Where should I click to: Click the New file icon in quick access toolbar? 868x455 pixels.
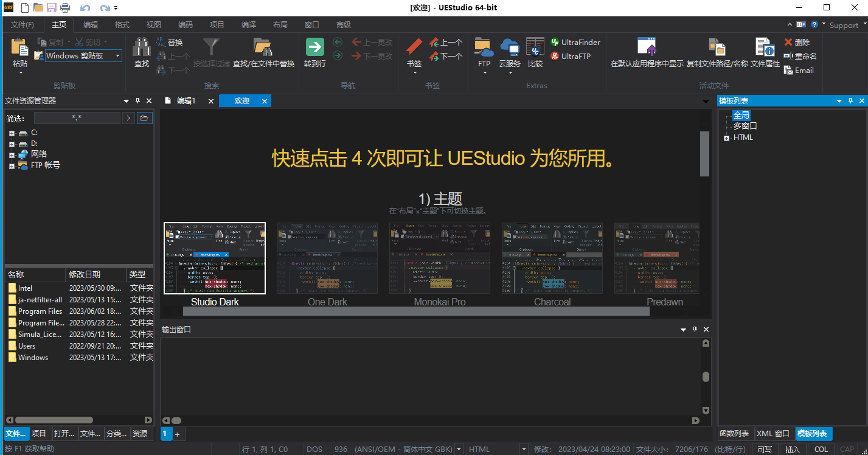pos(24,8)
